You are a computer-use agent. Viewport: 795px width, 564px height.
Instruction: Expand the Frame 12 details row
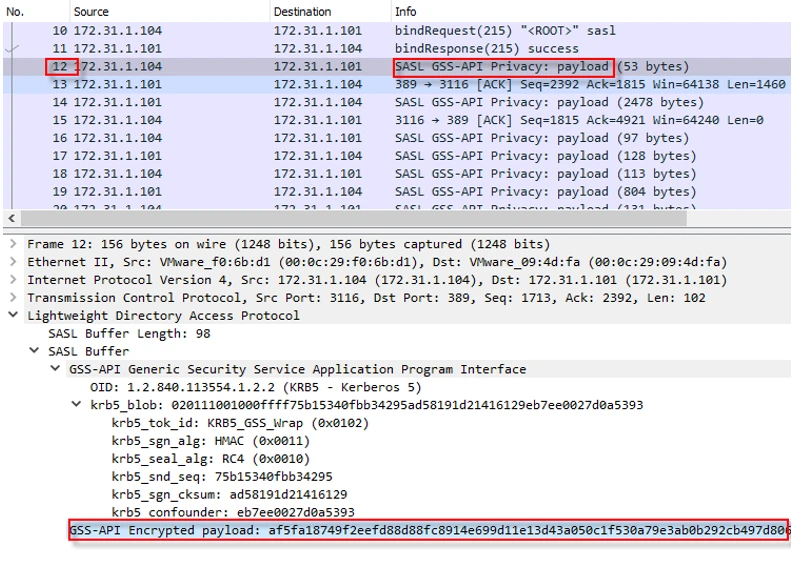12,244
